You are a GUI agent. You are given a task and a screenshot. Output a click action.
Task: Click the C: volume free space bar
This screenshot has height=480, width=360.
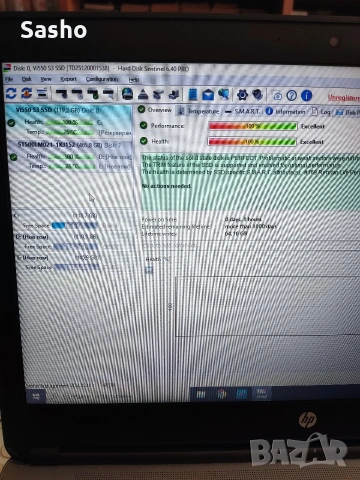coord(75,226)
